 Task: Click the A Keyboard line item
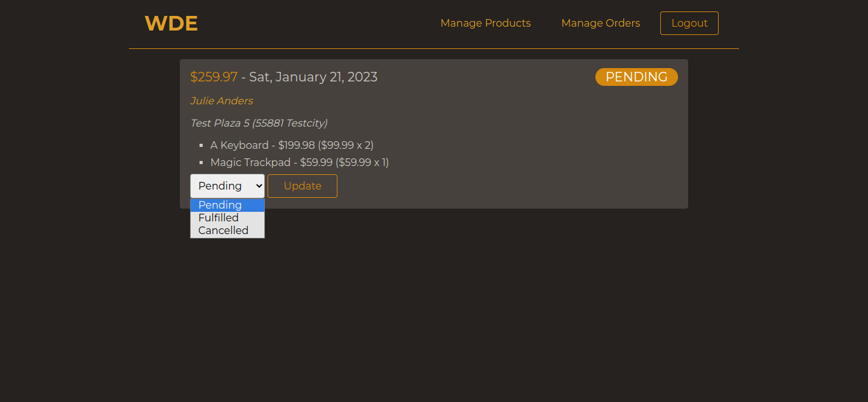292,145
